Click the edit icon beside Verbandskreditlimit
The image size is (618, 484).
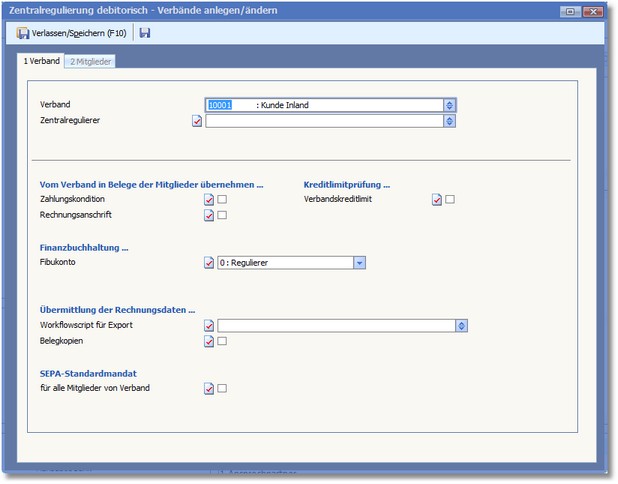pyautogui.click(x=437, y=200)
